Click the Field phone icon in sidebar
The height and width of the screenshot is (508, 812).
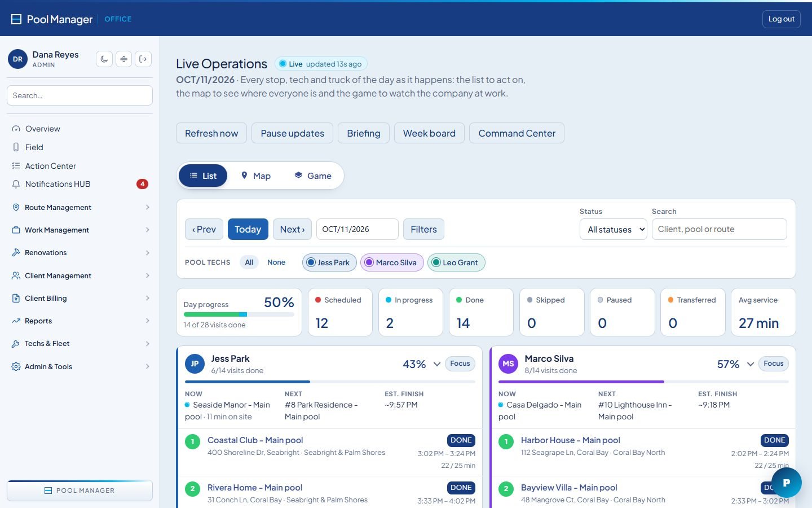click(x=16, y=147)
